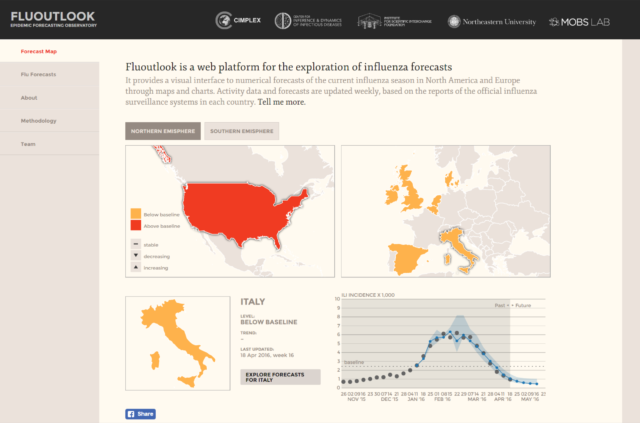Screen dimensions: 640x423
Task: Click the 'Fluoutlook is a web platform' headline
Action: coord(289,67)
